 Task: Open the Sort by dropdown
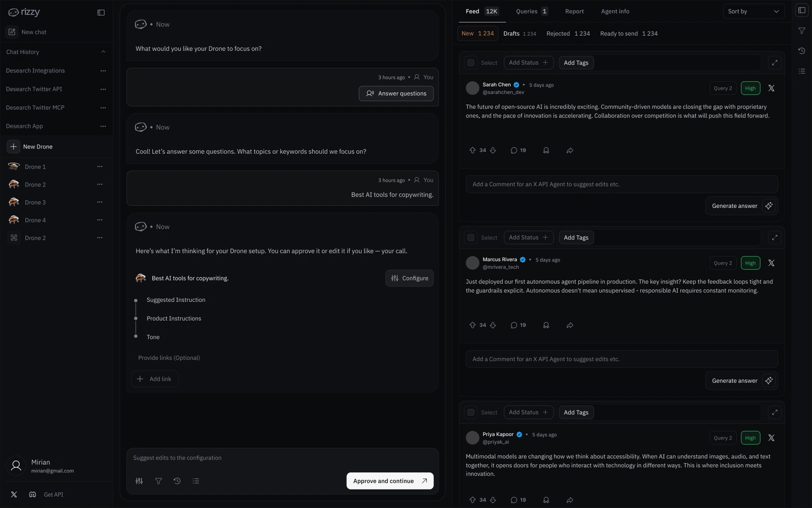click(753, 11)
